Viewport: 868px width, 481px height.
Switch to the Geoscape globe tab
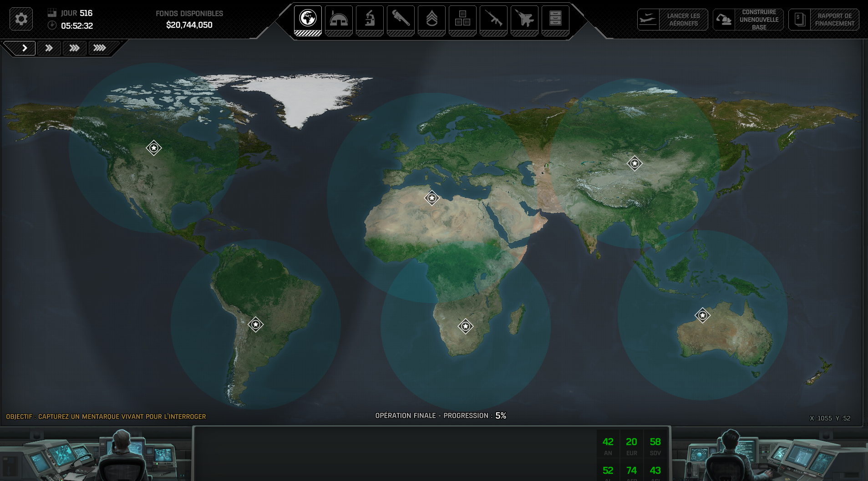coord(308,20)
